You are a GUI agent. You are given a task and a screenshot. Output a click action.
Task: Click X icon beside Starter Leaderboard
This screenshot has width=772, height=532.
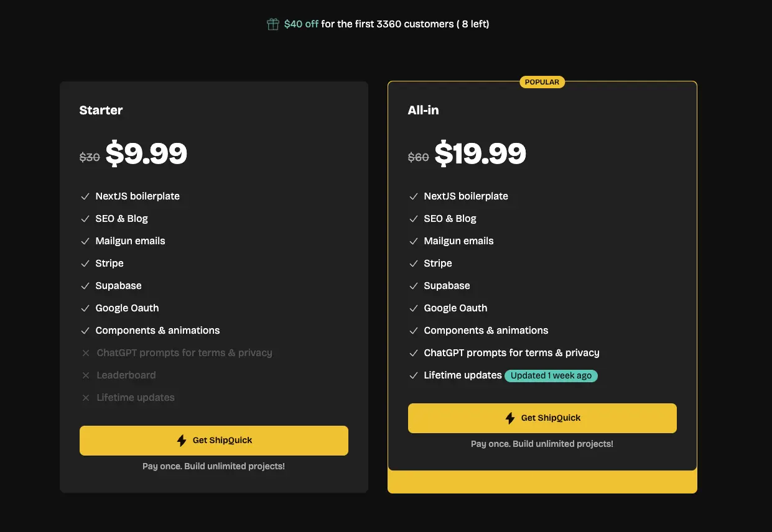(86, 375)
